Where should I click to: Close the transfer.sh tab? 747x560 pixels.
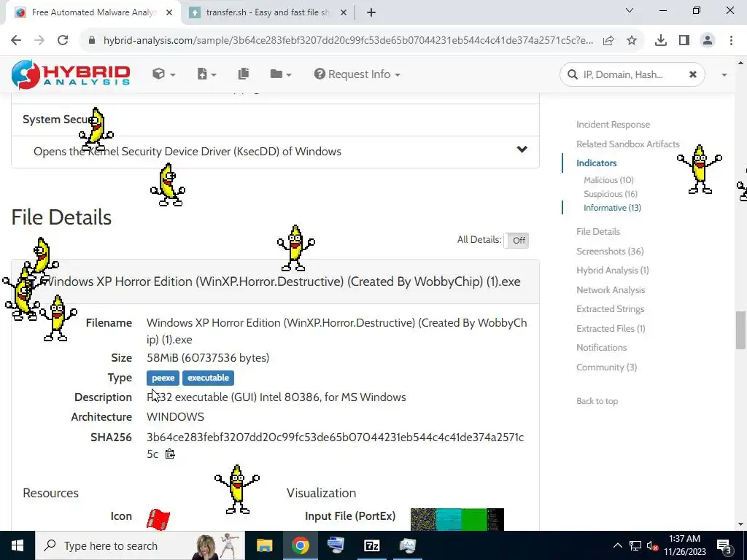coord(343,12)
